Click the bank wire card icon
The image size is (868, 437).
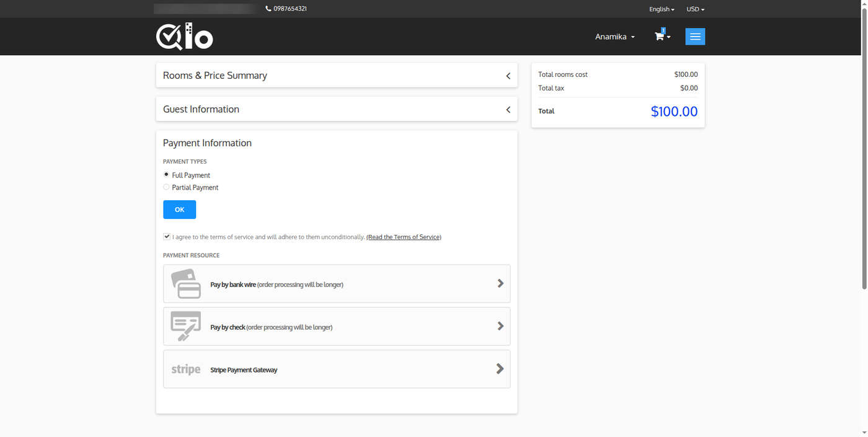pyautogui.click(x=186, y=284)
